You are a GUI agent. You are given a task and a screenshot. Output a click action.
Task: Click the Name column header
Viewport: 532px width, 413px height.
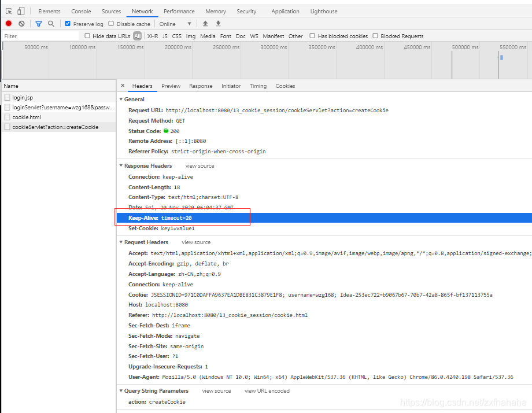click(58, 86)
